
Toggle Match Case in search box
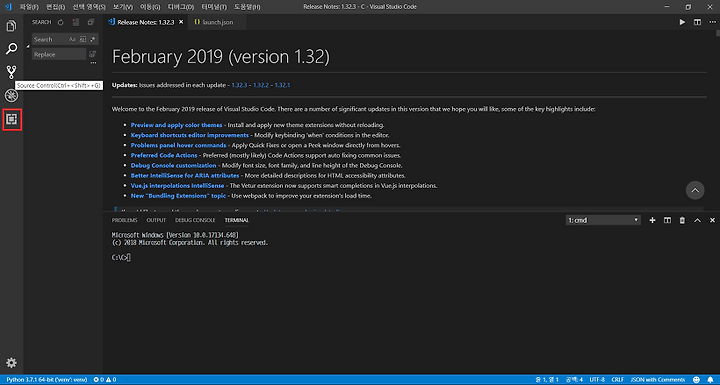pyautogui.click(x=72, y=40)
